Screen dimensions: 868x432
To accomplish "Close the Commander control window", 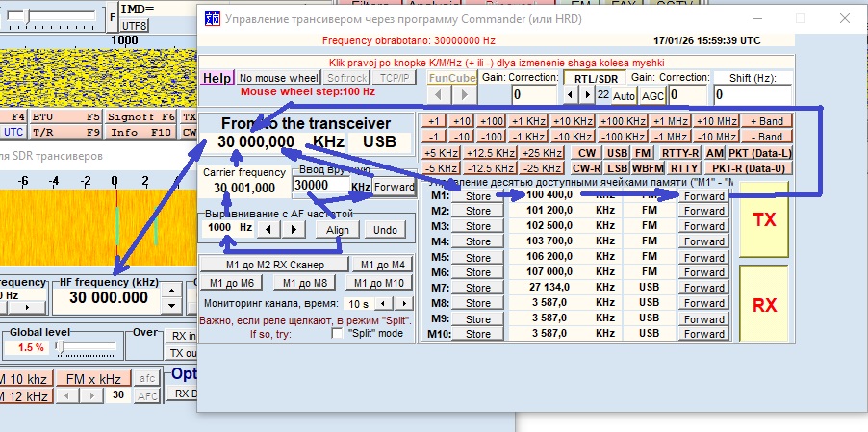I will [x=844, y=18].
